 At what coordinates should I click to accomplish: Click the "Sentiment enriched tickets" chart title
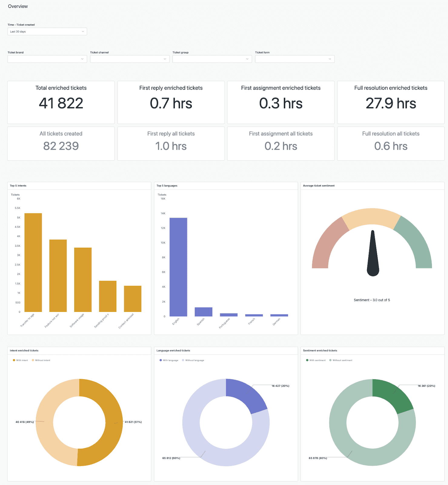(x=320, y=350)
